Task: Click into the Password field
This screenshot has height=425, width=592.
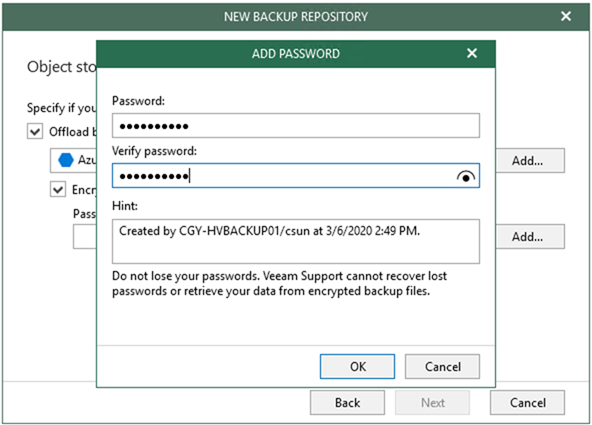Action: 296,126
